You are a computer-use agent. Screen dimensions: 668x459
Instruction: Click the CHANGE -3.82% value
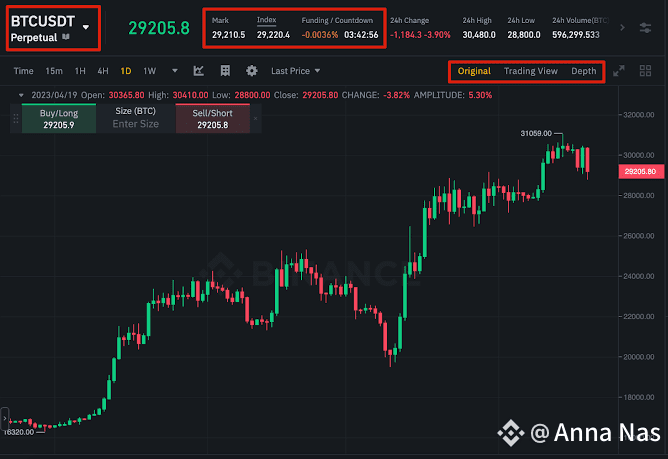coord(397,95)
